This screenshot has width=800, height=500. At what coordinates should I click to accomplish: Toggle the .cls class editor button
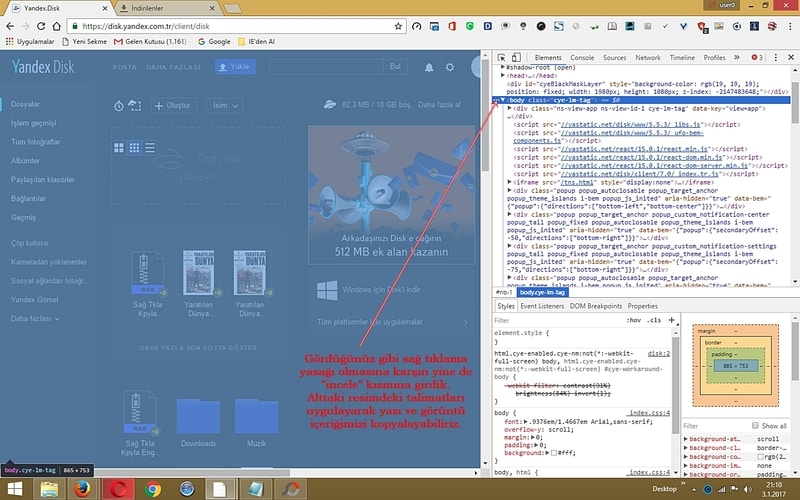654,320
